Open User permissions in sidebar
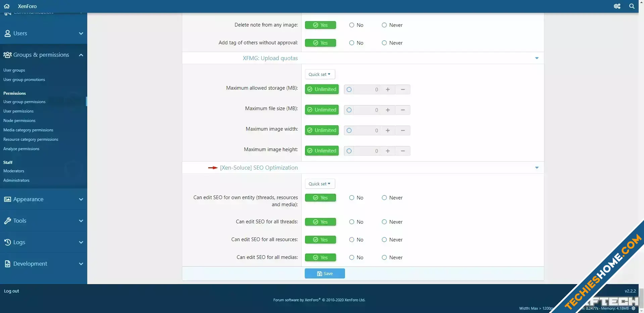The width and height of the screenshot is (644, 313). point(18,111)
